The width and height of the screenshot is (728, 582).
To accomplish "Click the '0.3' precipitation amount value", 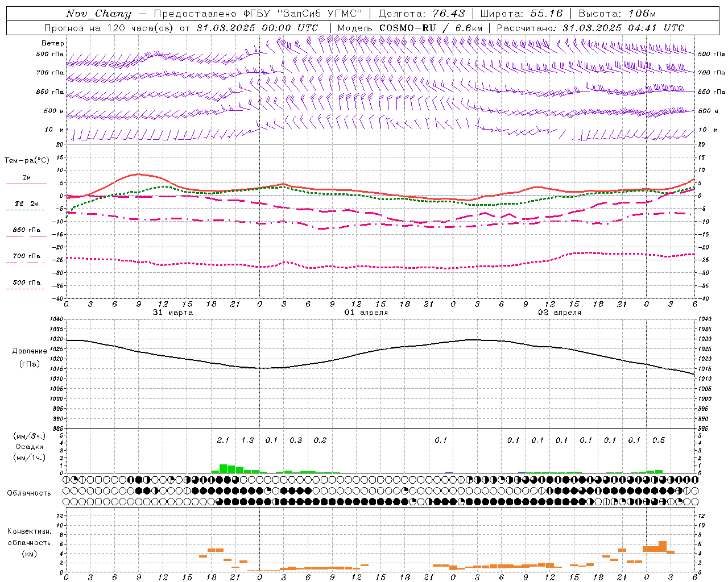I will [x=296, y=440].
